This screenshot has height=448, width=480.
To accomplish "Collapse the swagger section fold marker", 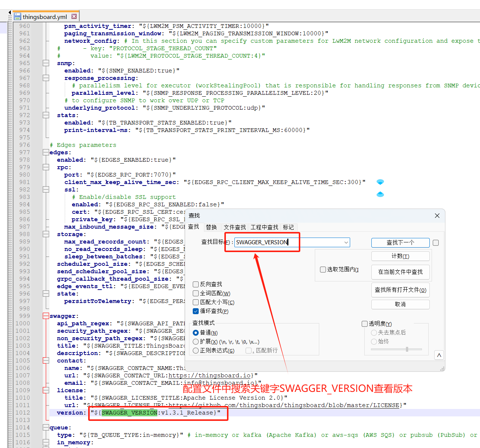I will (x=46, y=316).
